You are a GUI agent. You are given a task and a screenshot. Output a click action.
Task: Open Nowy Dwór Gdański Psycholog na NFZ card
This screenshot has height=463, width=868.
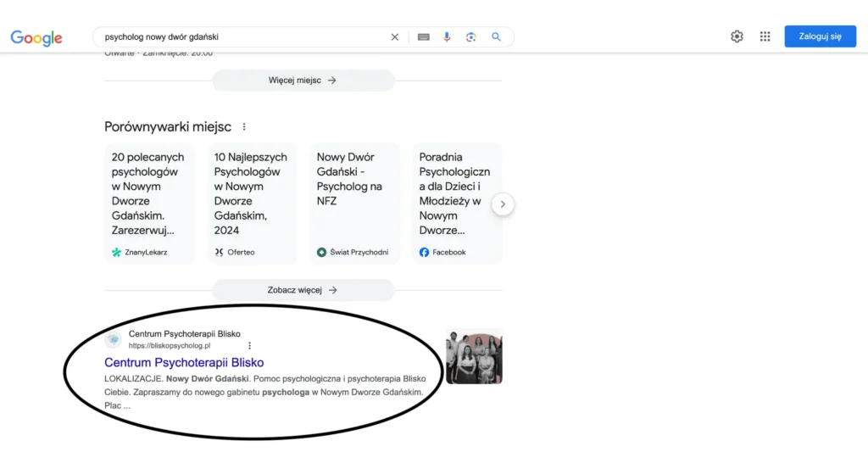tap(354, 204)
